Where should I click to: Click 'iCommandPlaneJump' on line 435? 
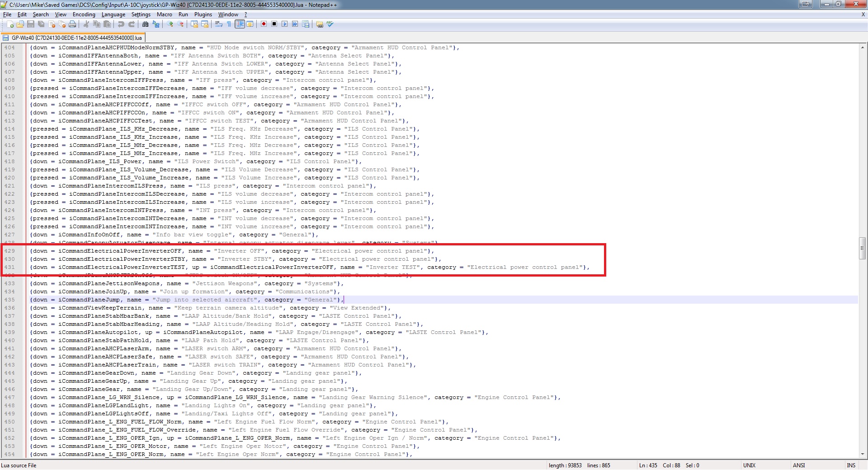coord(89,300)
